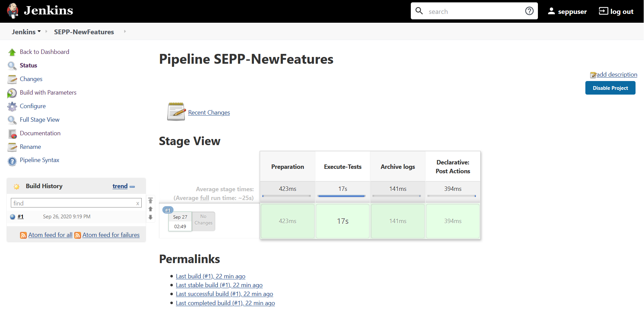The height and width of the screenshot is (317, 644).
Task: Click the Jenkins butler logo icon
Action: tap(13, 11)
